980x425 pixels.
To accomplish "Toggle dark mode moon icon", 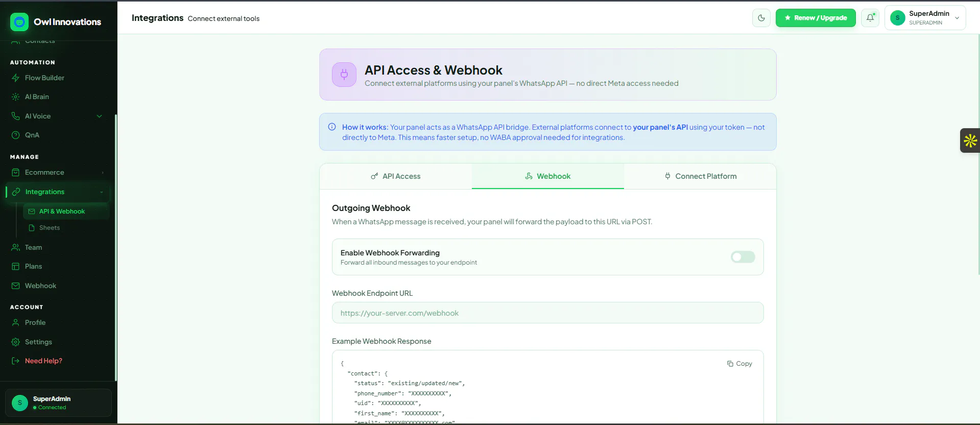I will pyautogui.click(x=761, y=18).
